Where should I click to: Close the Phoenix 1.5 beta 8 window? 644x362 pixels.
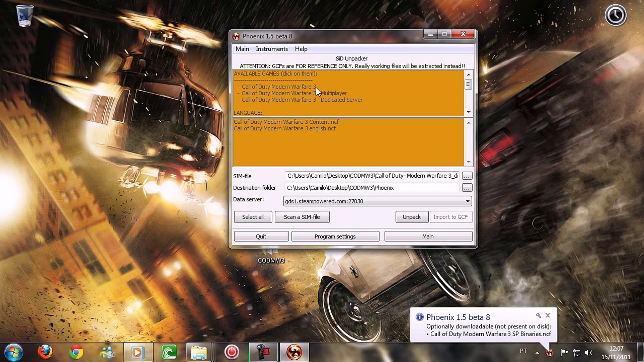click(463, 34)
